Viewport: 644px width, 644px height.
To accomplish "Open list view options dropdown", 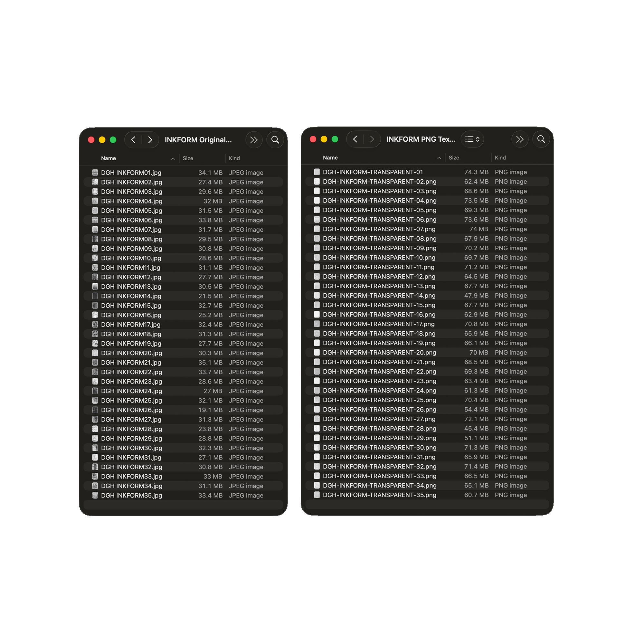I will (472, 139).
